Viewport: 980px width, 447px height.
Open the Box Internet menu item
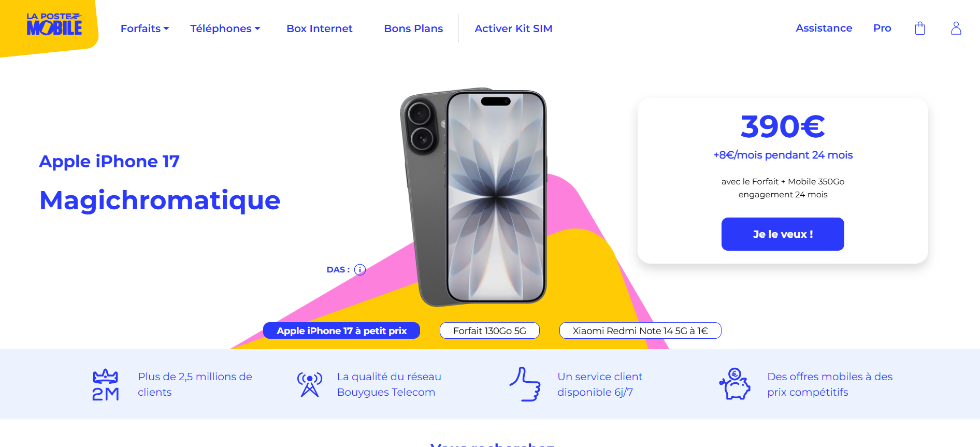pyautogui.click(x=320, y=28)
